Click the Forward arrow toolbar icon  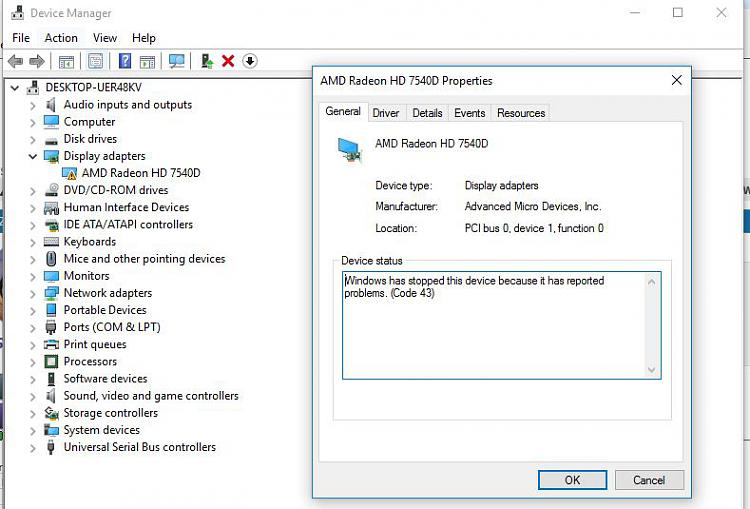click(37, 61)
